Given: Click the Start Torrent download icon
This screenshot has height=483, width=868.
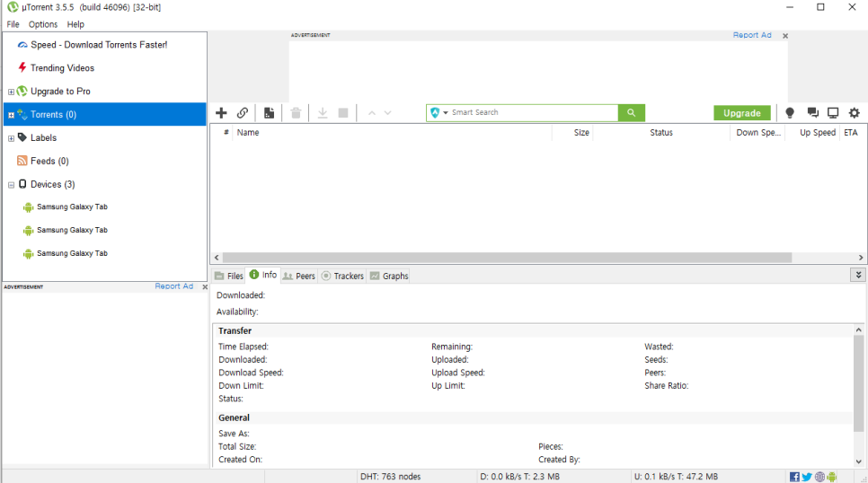Looking at the screenshot, I should (323, 113).
